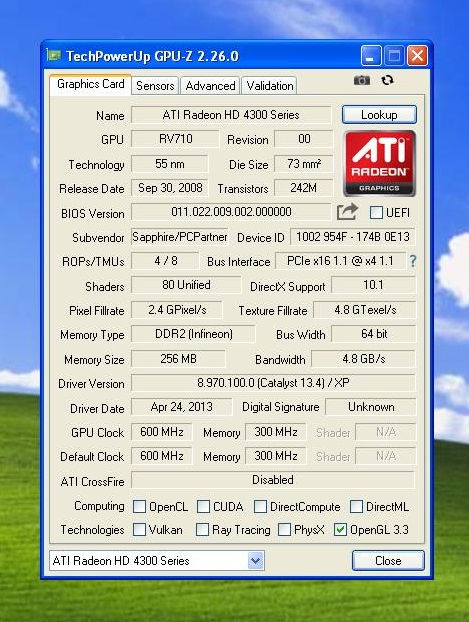Toggle the Vulkan checkbox
469x622 pixels.
(x=139, y=530)
